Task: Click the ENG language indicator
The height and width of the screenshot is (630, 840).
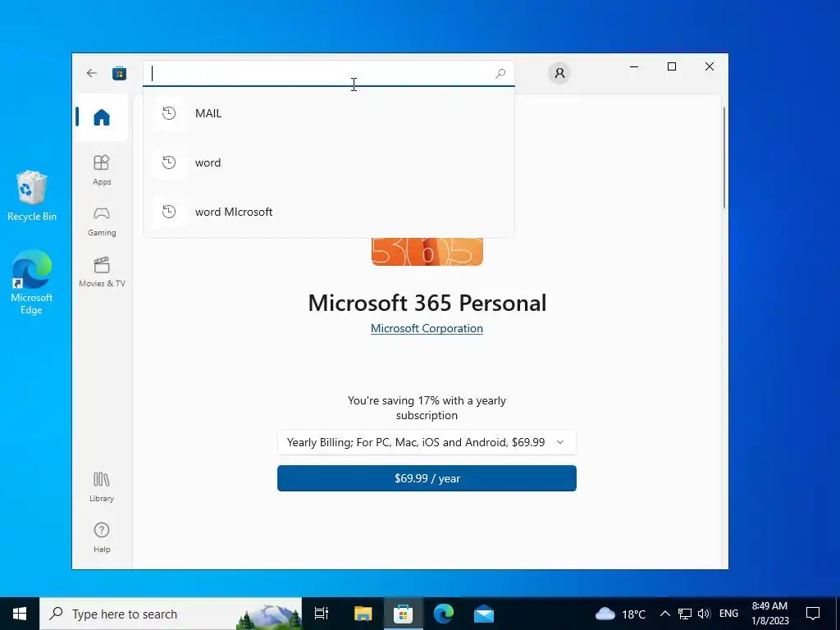Action: click(728, 614)
